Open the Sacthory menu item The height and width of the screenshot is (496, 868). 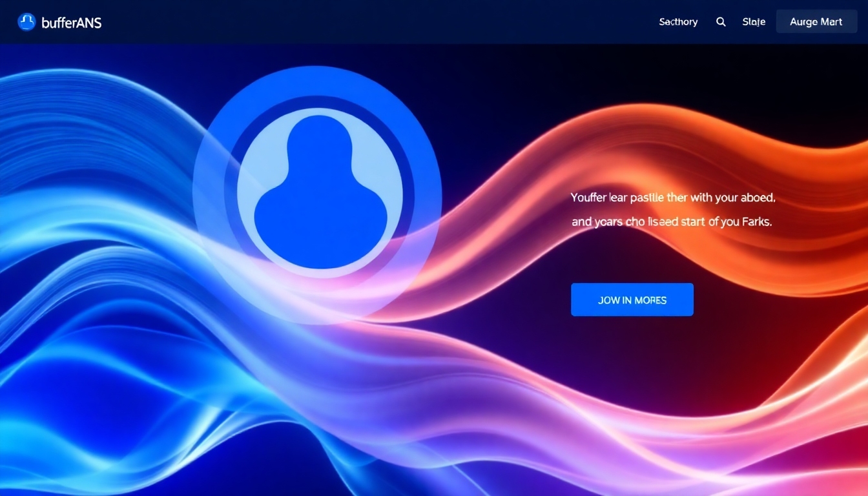pos(677,21)
